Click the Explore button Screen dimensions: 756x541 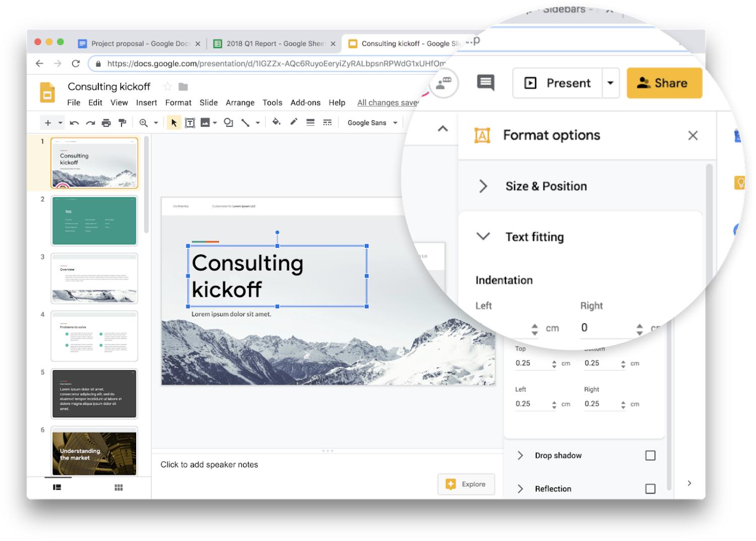(466, 484)
